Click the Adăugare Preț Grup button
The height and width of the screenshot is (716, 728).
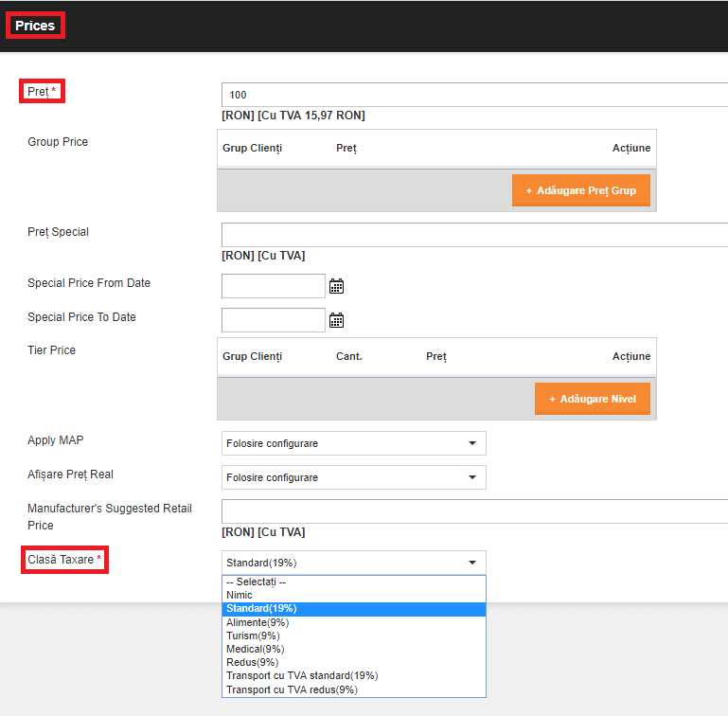click(x=581, y=190)
